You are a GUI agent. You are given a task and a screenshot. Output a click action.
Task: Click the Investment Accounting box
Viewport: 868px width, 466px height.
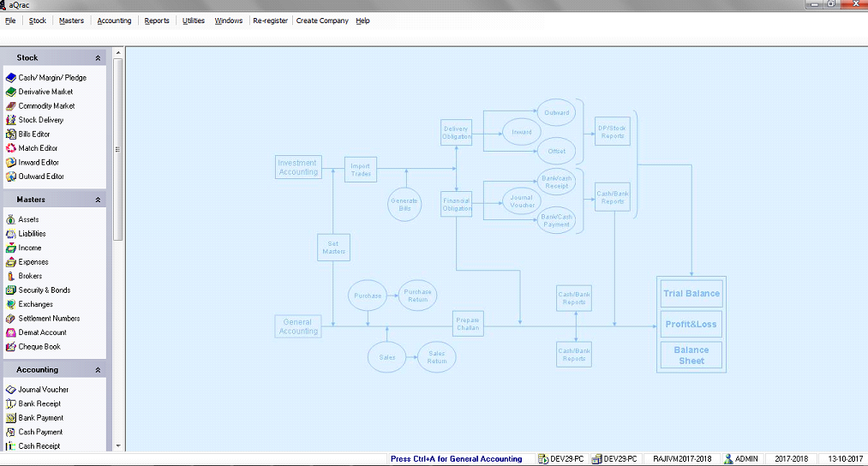[x=298, y=167]
